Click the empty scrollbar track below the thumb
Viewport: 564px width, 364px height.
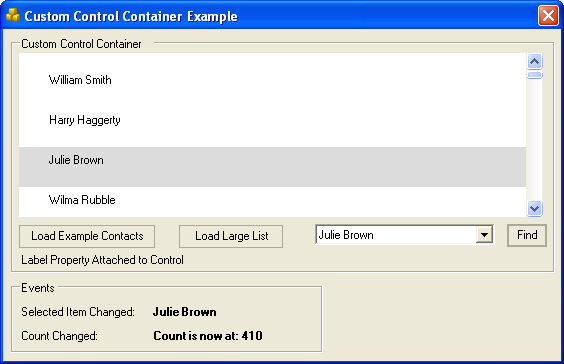click(535, 140)
